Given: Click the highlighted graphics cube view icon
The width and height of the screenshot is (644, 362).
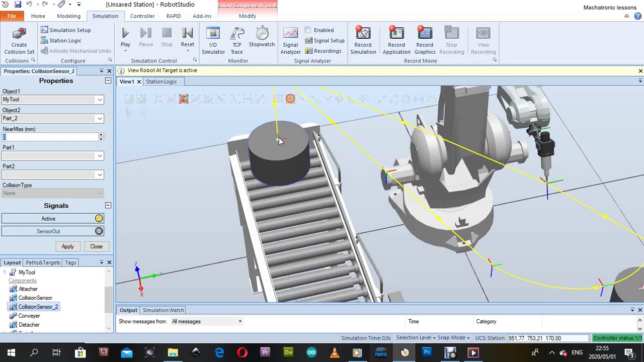Looking at the screenshot, I should (184, 99).
